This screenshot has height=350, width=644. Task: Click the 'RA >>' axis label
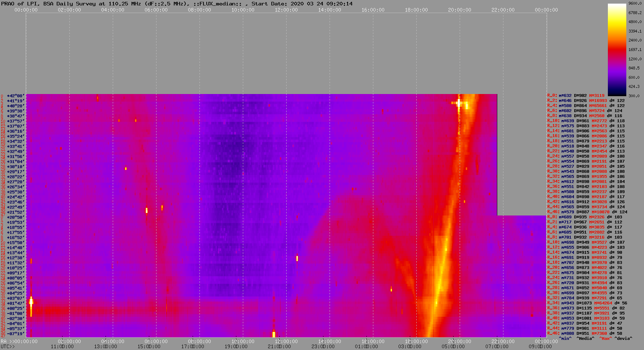coord(7,342)
